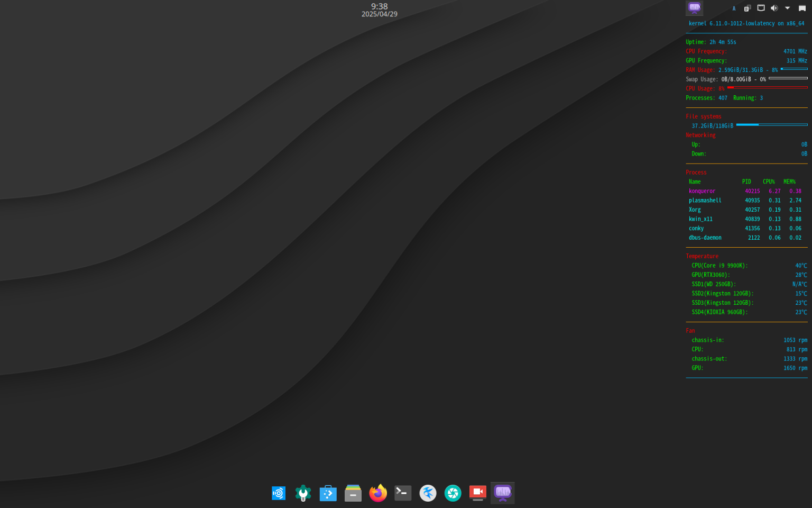Select the dbus-daemon process row

click(x=745, y=238)
